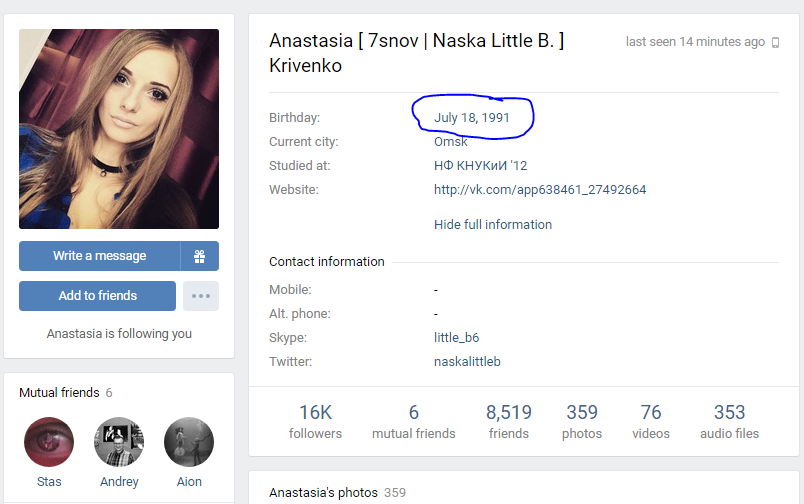This screenshot has width=804, height=504.
Task: Open the 8,519 friends counter
Action: (x=509, y=421)
